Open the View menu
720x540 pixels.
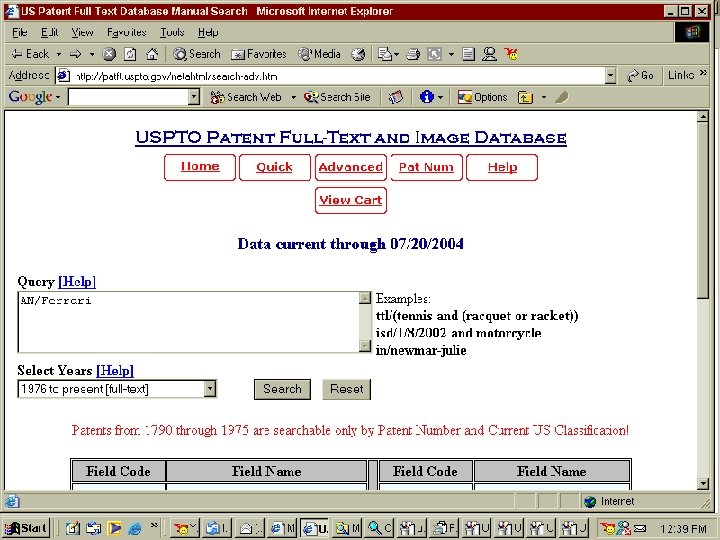(82, 32)
